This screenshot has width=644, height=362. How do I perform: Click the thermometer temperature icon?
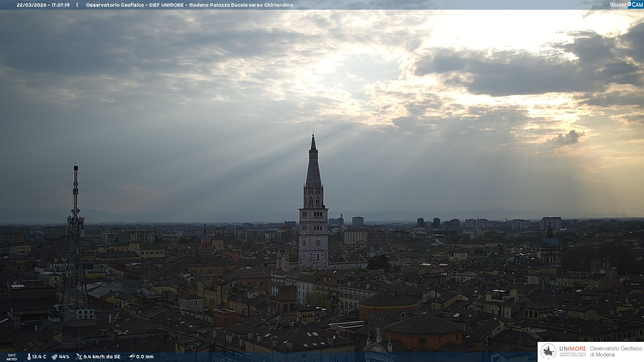(x=29, y=357)
